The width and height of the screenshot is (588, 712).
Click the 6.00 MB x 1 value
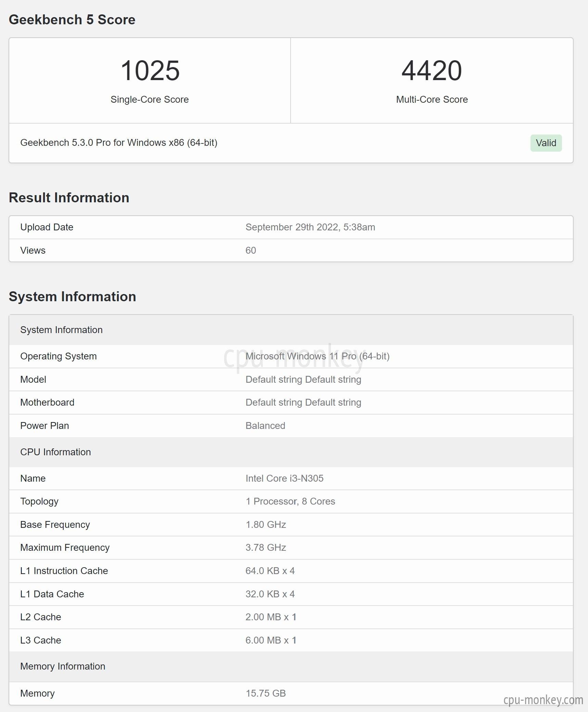(x=271, y=640)
